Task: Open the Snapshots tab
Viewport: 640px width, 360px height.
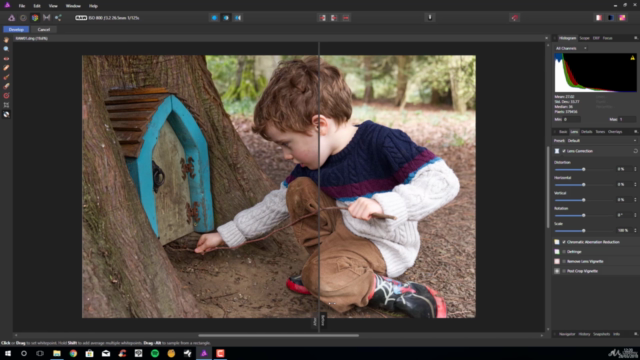Action: 601,334
